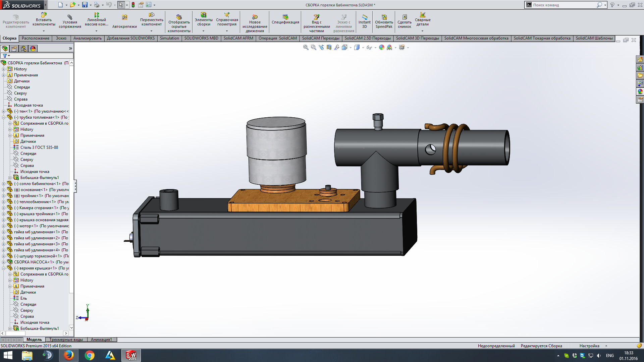Open the Анимация1 bottom tab
Screen dimensions: 644x362
101,340
